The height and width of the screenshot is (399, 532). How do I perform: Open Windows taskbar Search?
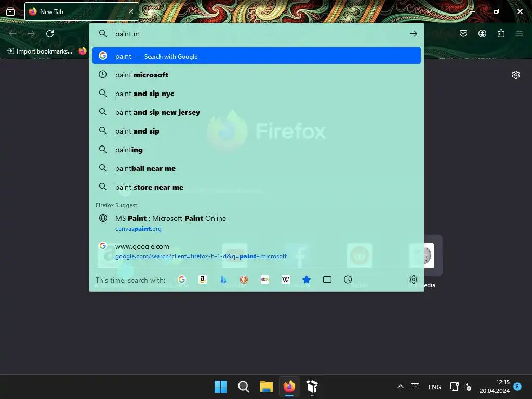[243, 387]
